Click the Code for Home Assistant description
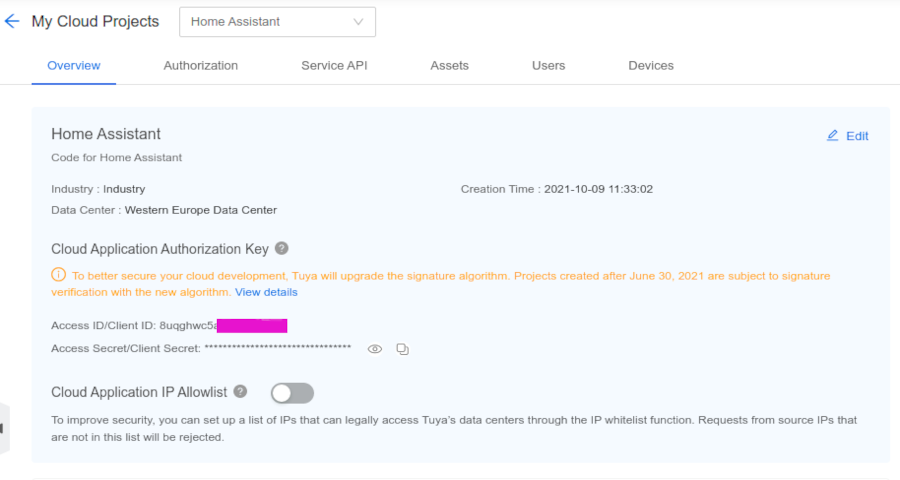 point(117,157)
